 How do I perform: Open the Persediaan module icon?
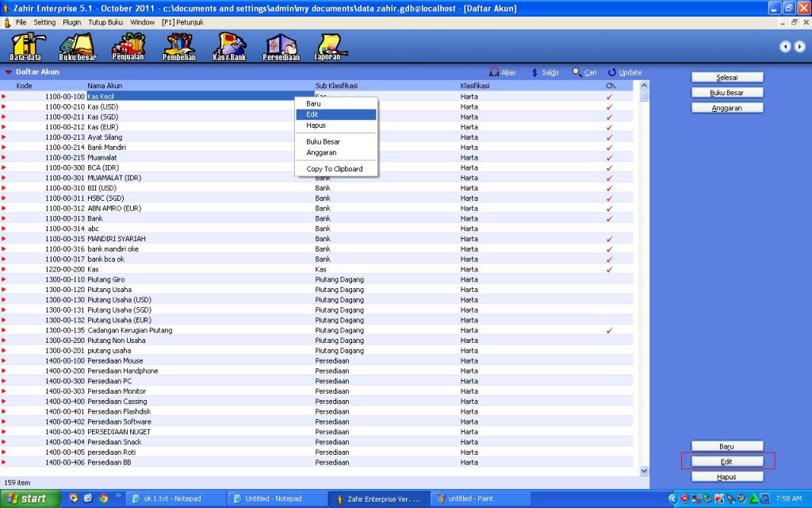282,47
